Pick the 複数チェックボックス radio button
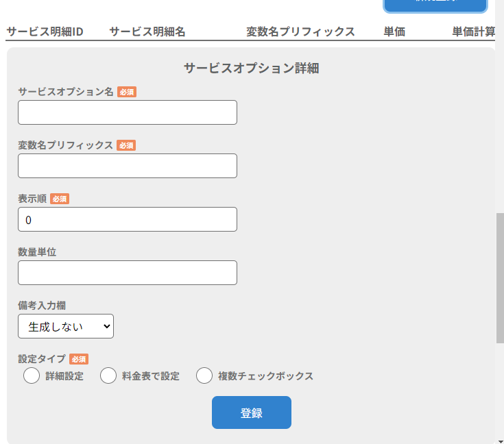 tap(204, 376)
